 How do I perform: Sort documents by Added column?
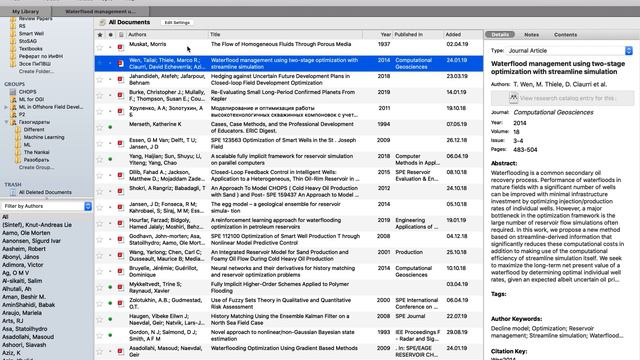click(463, 35)
